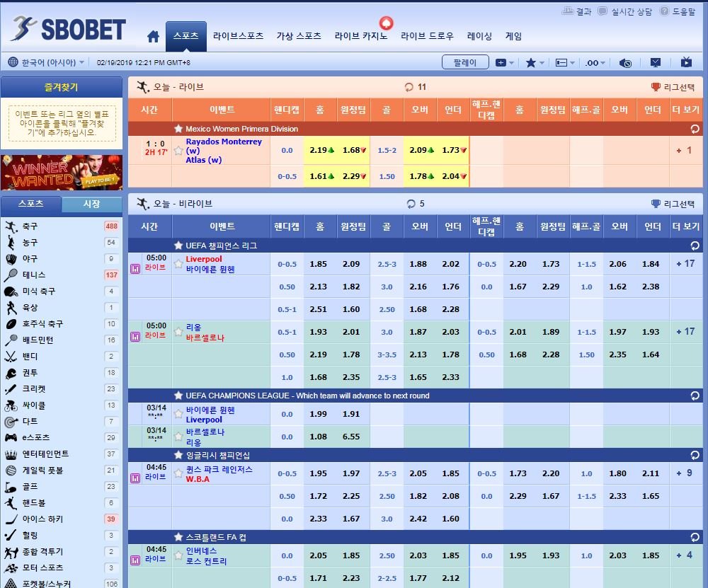Screen dimensions: 708x588
Task: Refresh the Mexico Women Primera Division league
Action: 695,129
